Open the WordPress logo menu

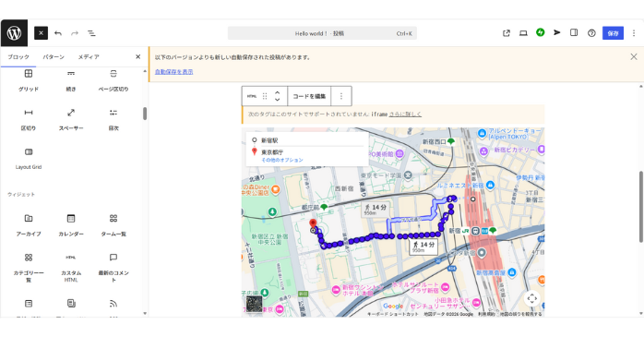(14, 33)
